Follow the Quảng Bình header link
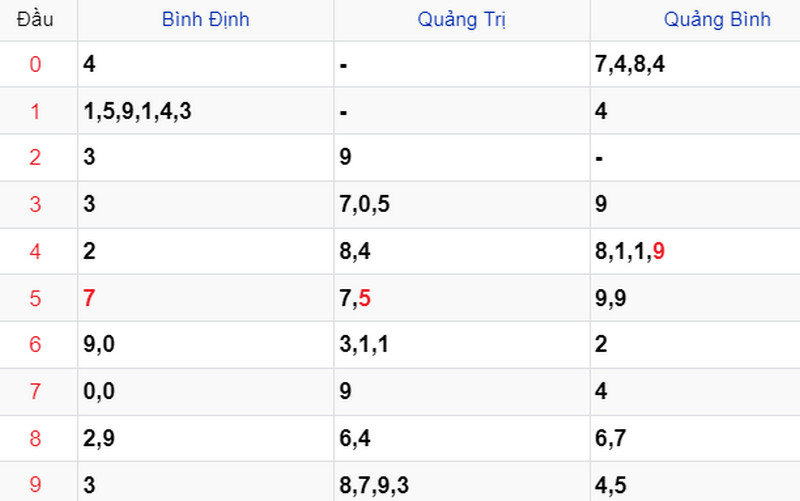This screenshot has width=800, height=501. click(x=717, y=19)
